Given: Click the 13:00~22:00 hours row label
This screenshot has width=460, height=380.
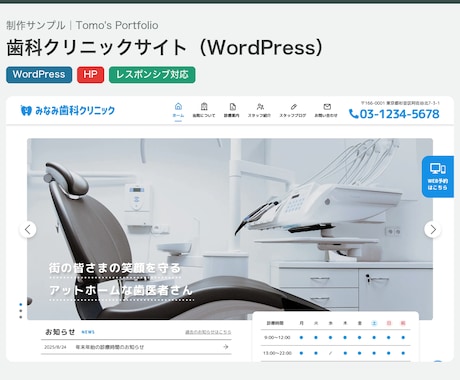Looking at the screenshot, I should pos(277,353).
